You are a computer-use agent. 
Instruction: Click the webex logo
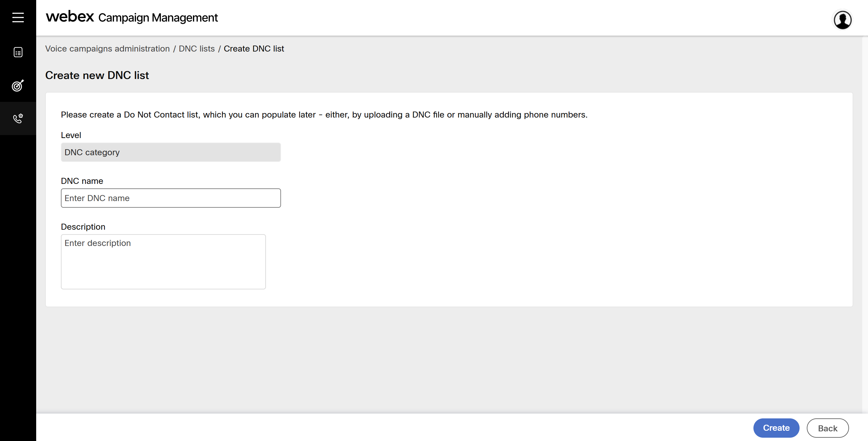click(70, 17)
